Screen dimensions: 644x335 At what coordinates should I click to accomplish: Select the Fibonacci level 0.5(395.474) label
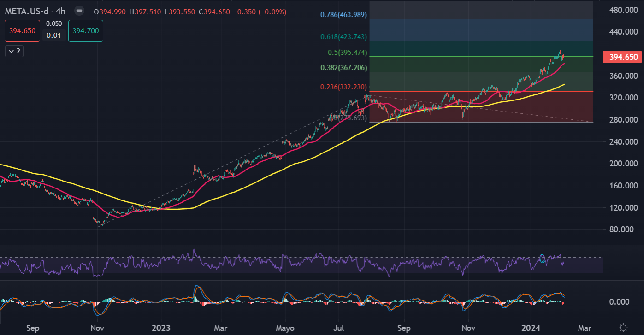pyautogui.click(x=348, y=53)
